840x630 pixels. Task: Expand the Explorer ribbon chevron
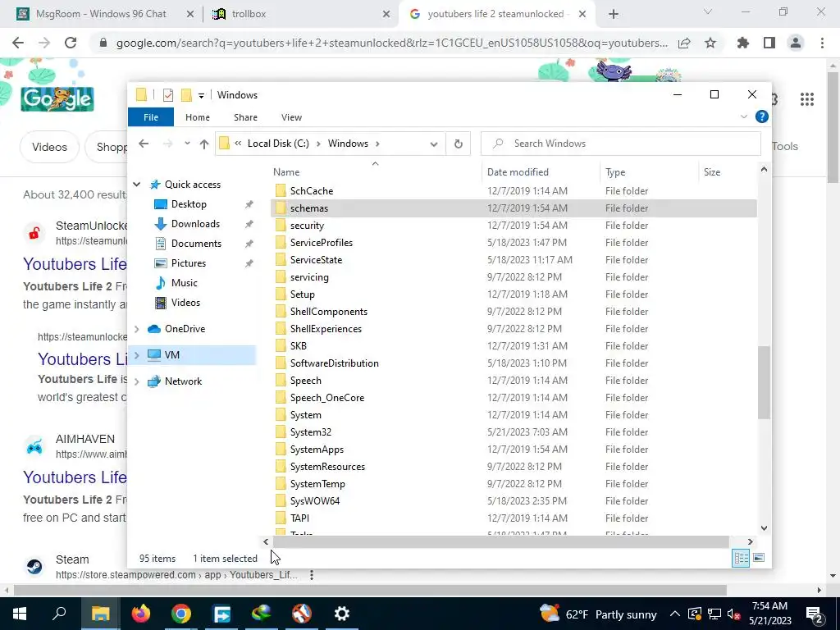743,116
